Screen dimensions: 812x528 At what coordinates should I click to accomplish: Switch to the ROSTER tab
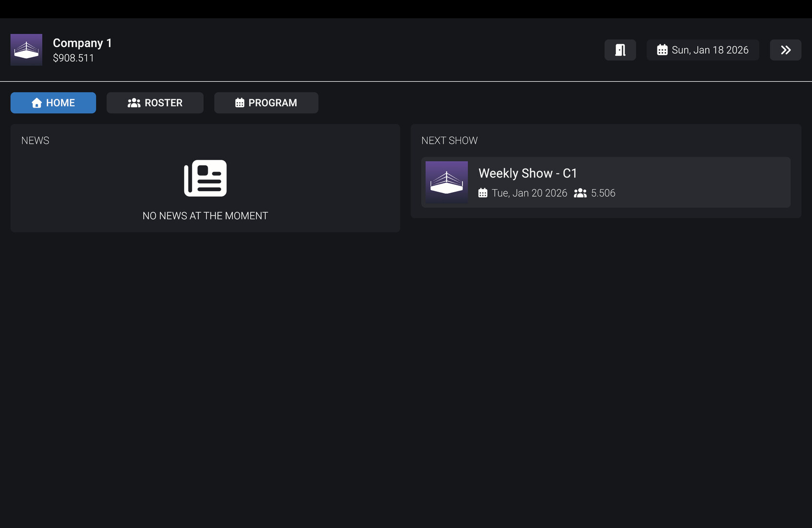[x=155, y=103]
